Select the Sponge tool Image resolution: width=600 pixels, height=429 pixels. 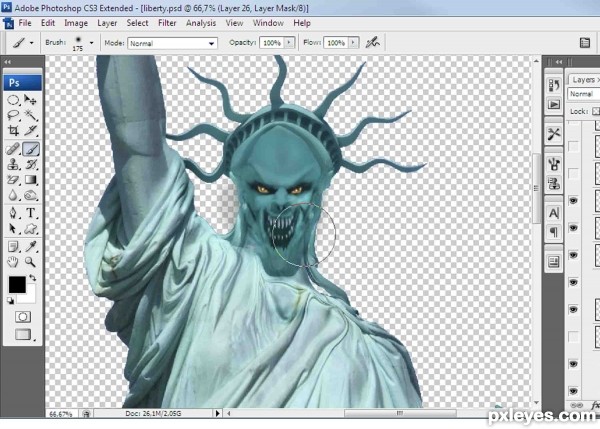pyautogui.click(x=31, y=195)
